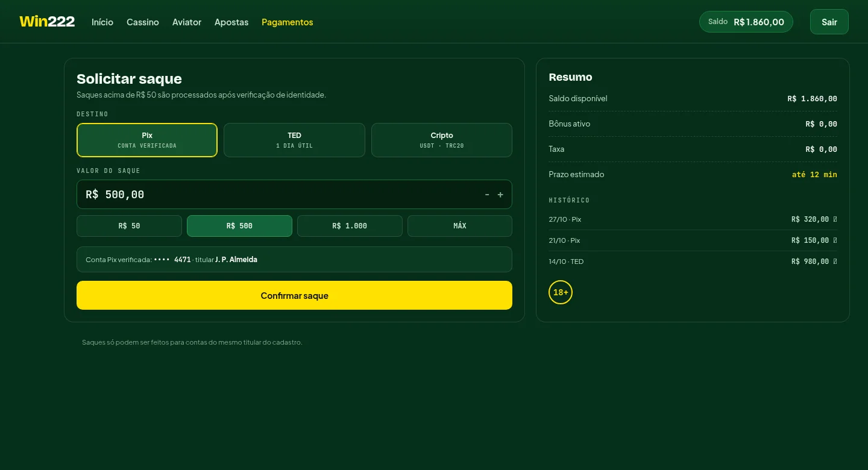Pick Cripto USDT TRC20 destination

tap(442, 140)
